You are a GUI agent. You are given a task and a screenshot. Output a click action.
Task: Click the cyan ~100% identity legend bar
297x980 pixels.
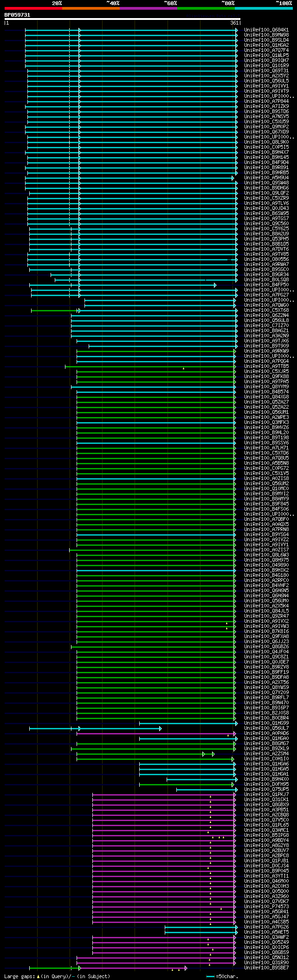coord(264,8)
